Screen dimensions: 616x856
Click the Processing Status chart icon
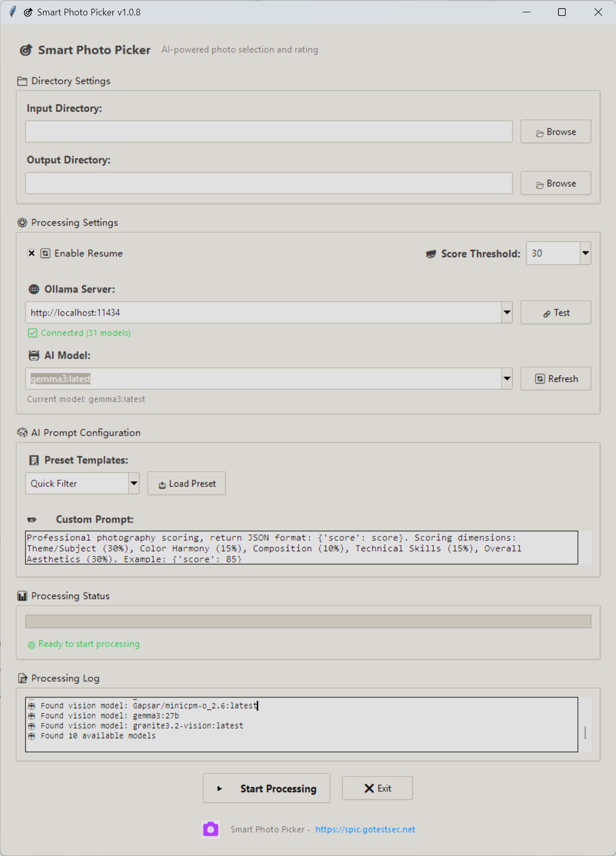[22, 596]
